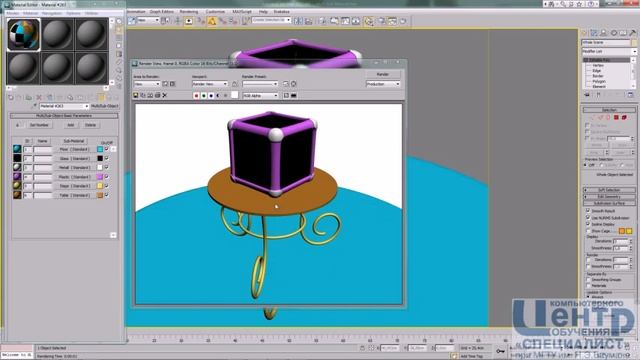
Task: Toggle Show Cage checkbox
Action: coord(588,231)
